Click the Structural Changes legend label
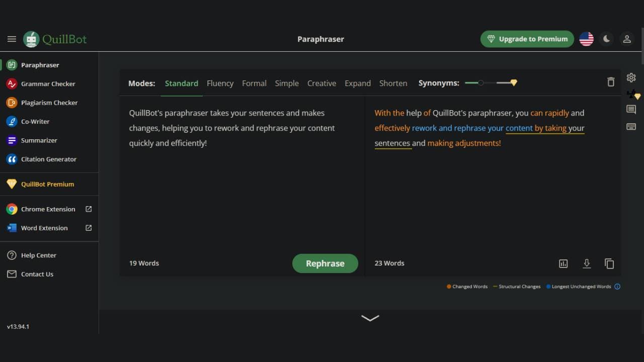This screenshot has width=644, height=362. (519, 287)
